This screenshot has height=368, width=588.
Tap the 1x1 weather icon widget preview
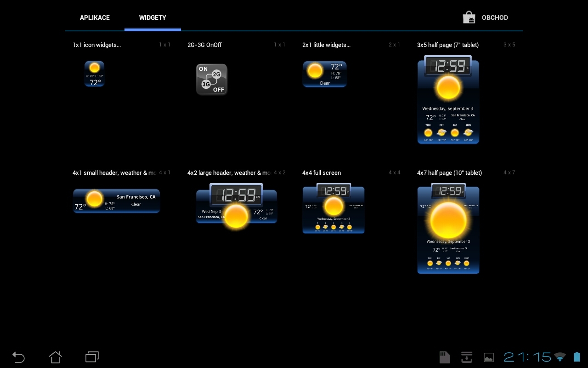(x=94, y=74)
